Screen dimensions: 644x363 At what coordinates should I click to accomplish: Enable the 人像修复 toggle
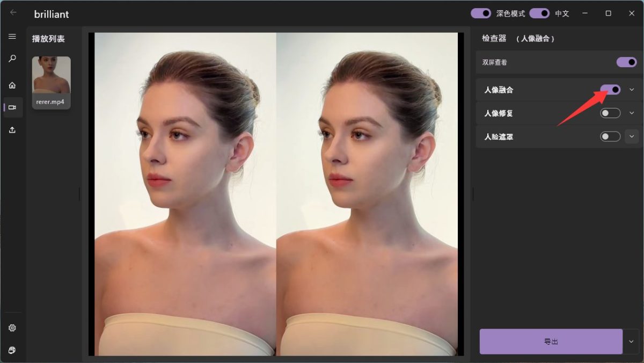[x=610, y=113]
